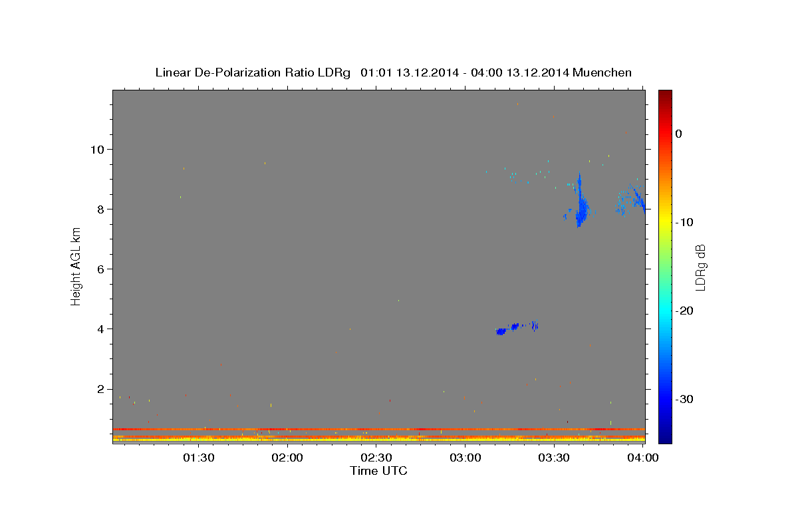Click the height tick label 2
This screenshot has height=532, width=798.
coord(102,389)
